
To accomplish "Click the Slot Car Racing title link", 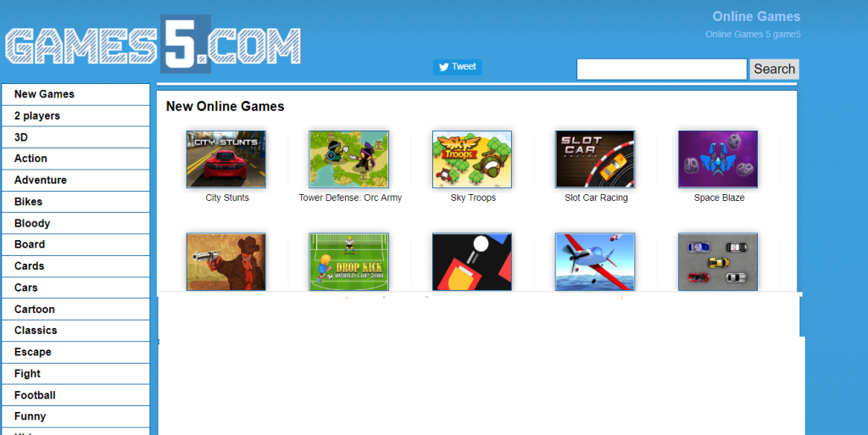I will [x=596, y=198].
